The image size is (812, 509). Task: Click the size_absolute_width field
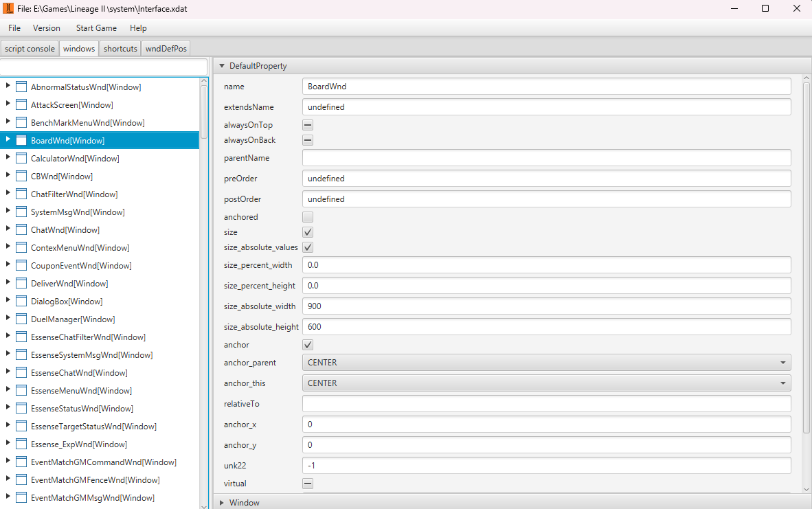[x=546, y=306]
